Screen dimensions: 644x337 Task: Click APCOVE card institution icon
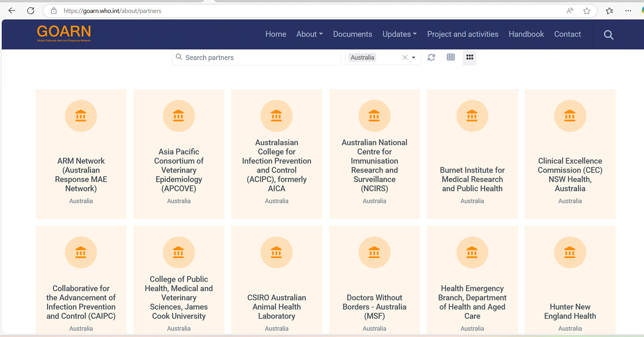click(179, 116)
